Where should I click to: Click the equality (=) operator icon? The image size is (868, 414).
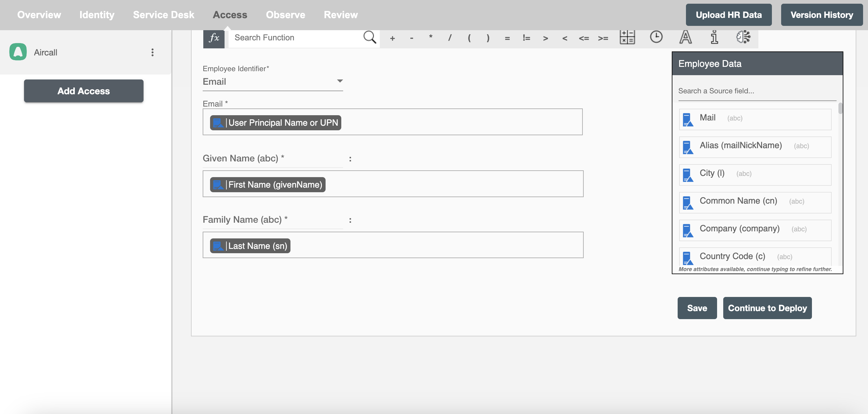pos(506,37)
